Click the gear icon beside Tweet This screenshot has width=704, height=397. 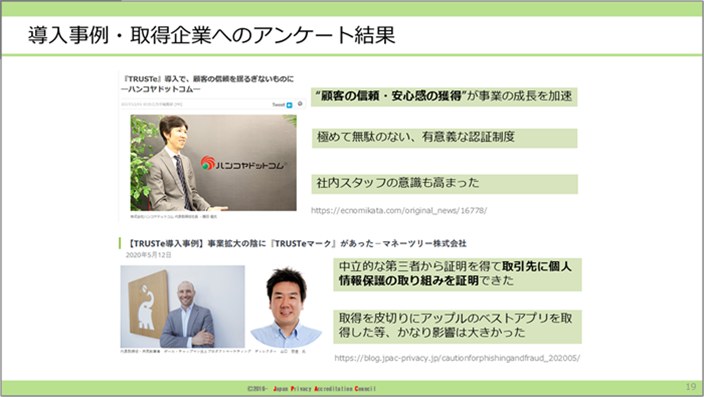coord(300,104)
